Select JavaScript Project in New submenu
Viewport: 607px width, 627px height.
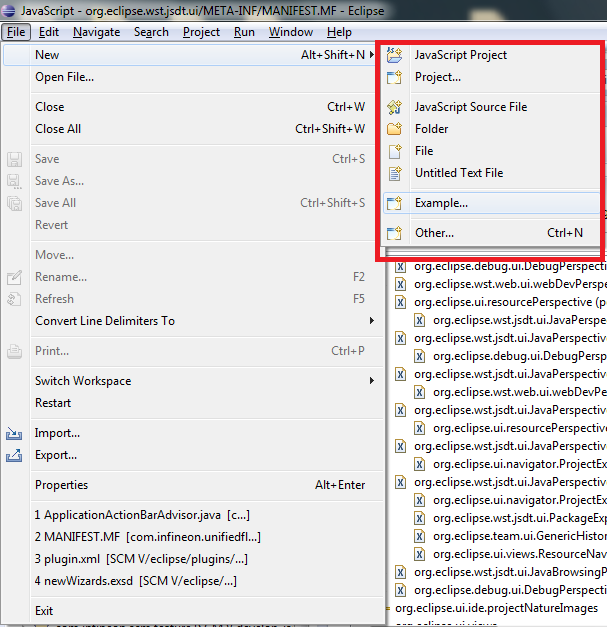[x=491, y=55]
